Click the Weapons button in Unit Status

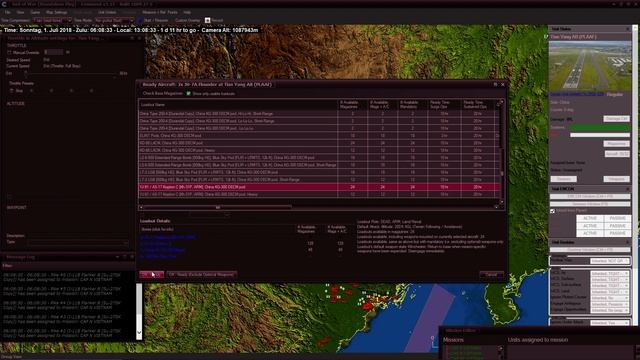pyautogui.click(x=616, y=179)
